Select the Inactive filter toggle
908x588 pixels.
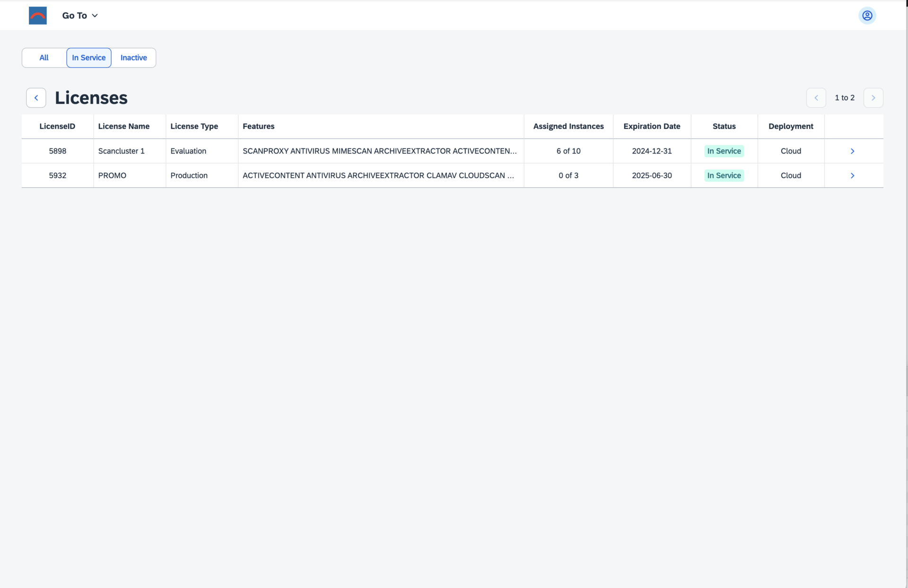pyautogui.click(x=133, y=58)
